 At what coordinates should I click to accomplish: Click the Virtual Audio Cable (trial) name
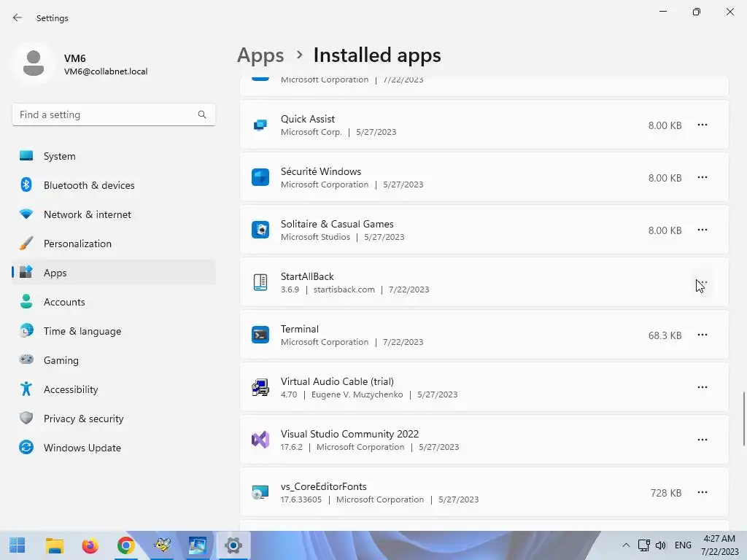[337, 382]
